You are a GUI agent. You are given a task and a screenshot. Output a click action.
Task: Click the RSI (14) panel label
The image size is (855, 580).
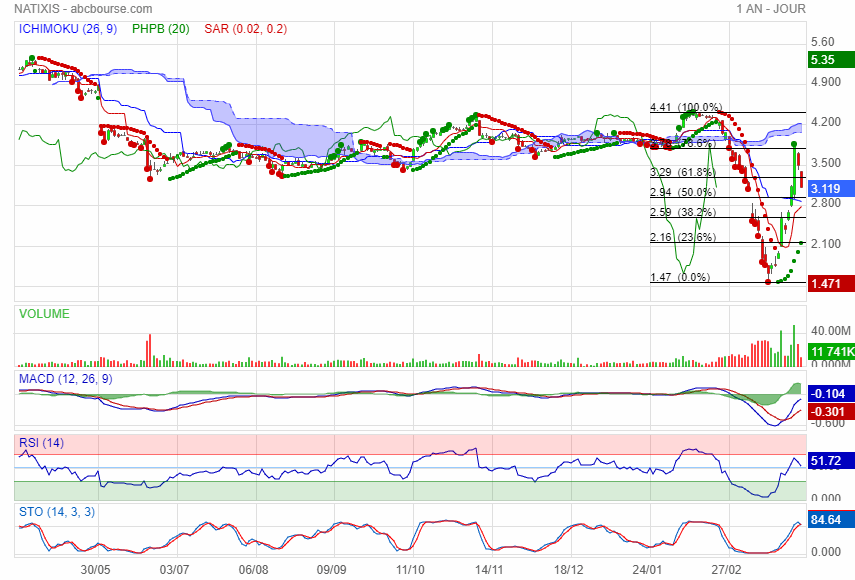[x=41, y=443]
